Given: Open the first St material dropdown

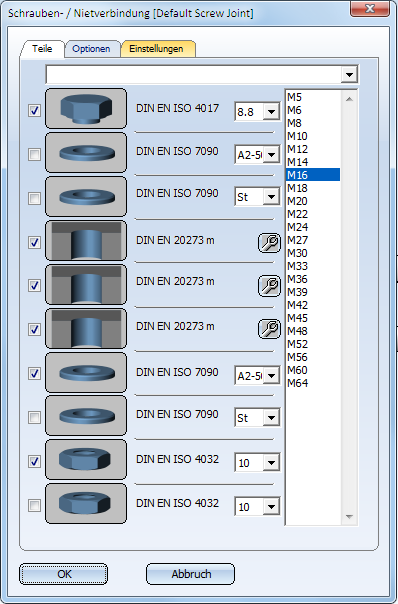Looking at the screenshot, I should (x=271, y=197).
